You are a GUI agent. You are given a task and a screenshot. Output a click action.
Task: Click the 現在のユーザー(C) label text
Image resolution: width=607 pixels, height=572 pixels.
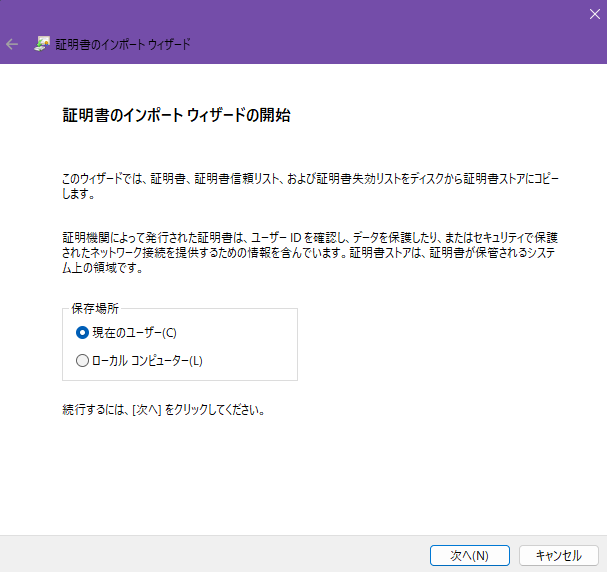pos(134,332)
